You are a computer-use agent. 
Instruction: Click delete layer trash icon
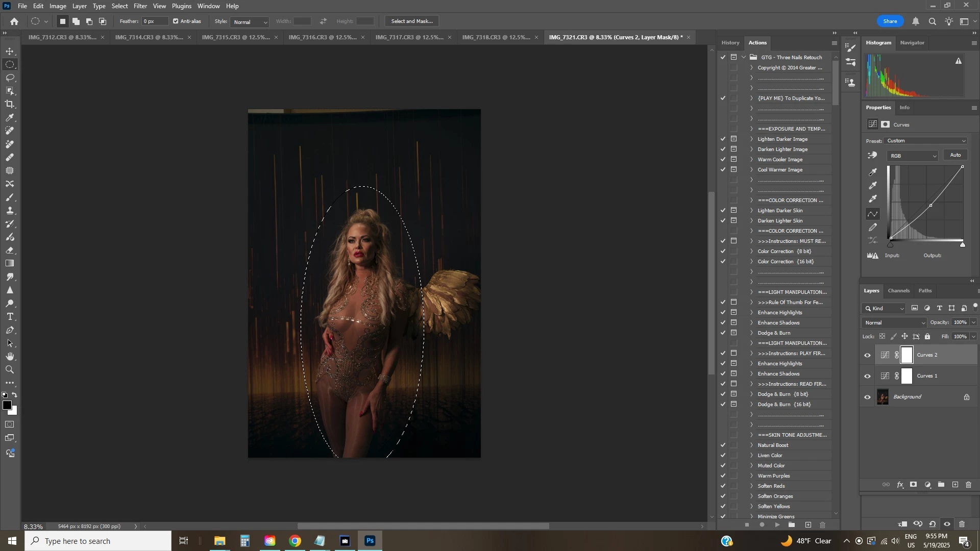(969, 485)
